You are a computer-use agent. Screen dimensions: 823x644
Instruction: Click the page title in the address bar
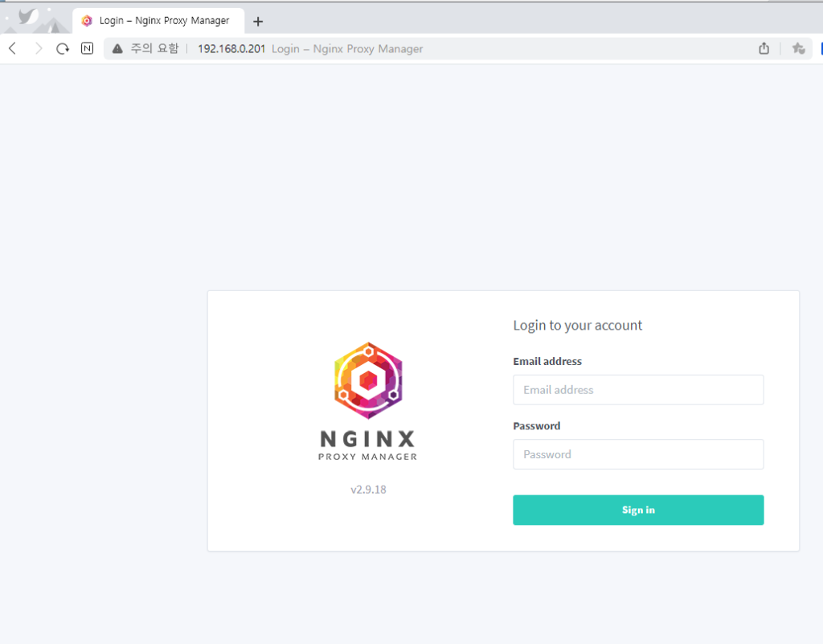pos(347,49)
